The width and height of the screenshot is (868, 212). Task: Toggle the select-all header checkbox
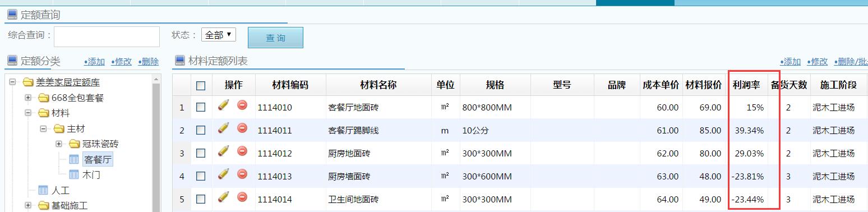(x=201, y=86)
